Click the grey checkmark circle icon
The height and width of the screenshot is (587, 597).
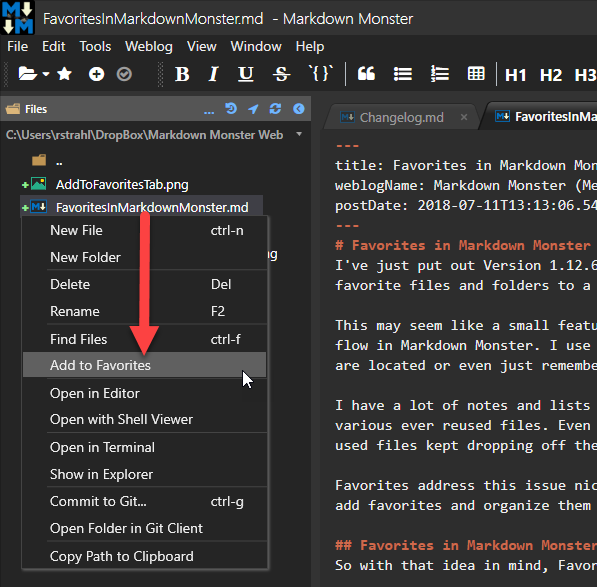click(124, 74)
